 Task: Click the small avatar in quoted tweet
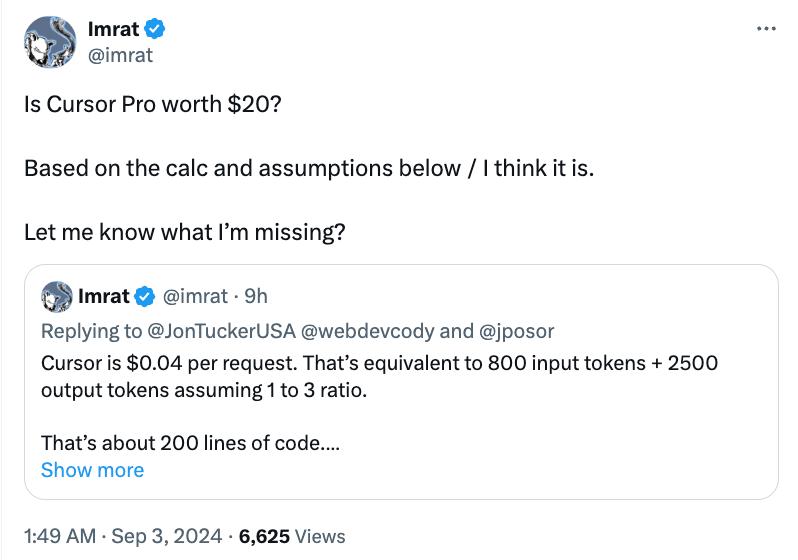56,296
